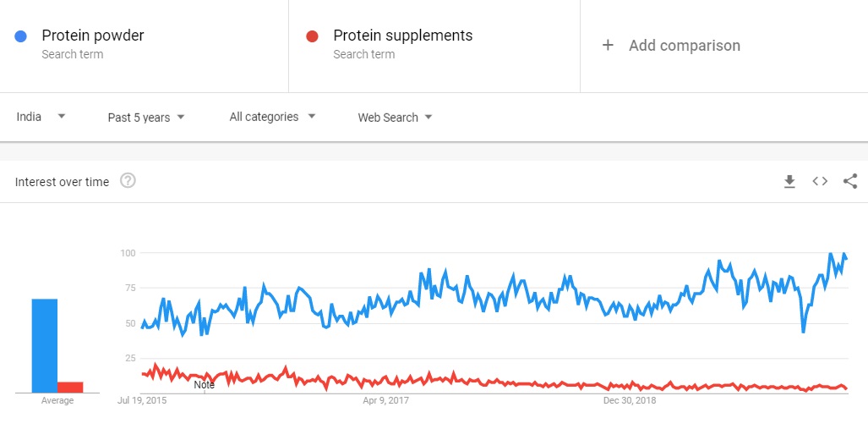Edit the Protein supplements search term
Screen dimensions: 868x429
402,36
